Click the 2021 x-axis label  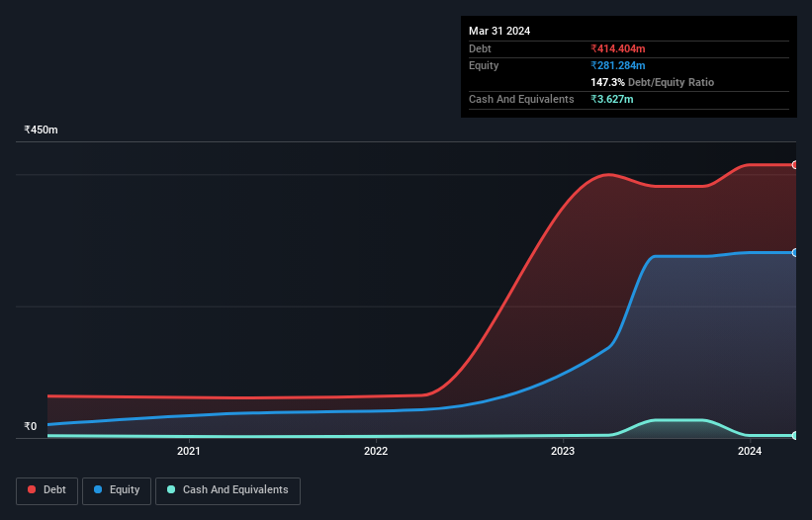pos(189,451)
